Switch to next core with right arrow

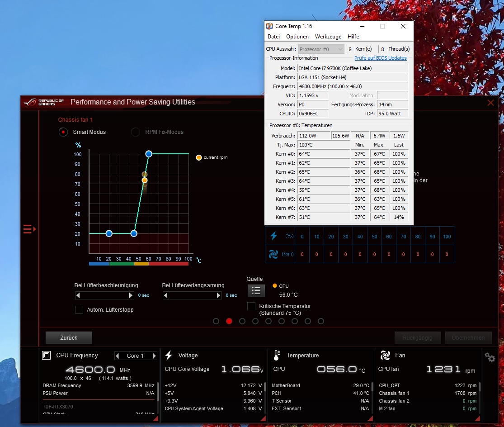pyautogui.click(x=154, y=356)
